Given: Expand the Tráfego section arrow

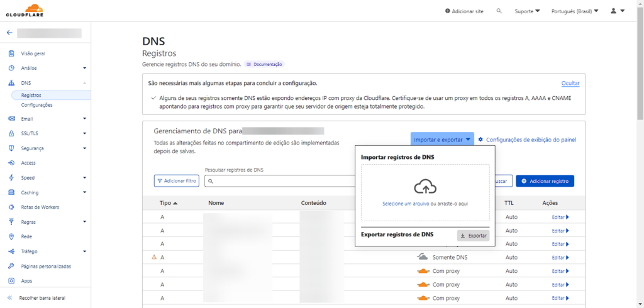Looking at the screenshot, I should [x=85, y=251].
